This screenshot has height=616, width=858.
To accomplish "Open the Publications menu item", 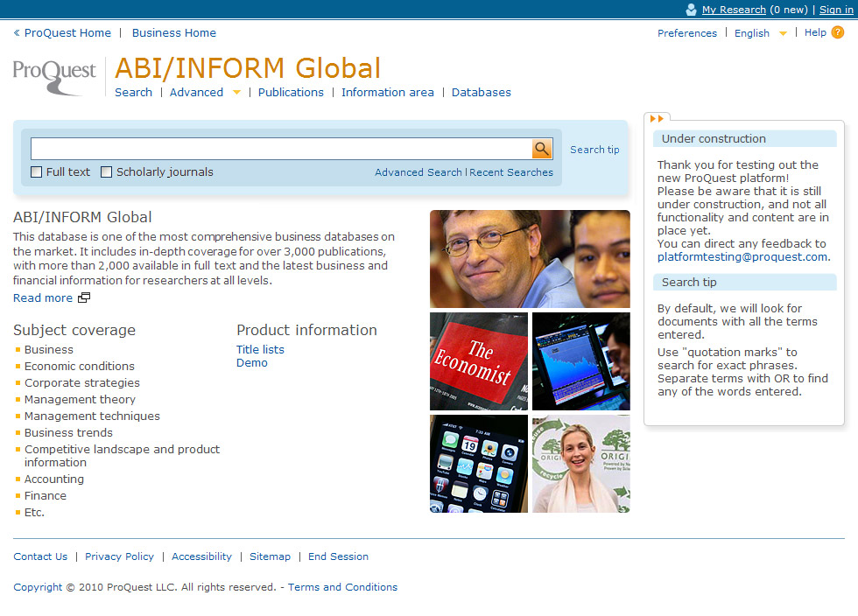I will pos(291,93).
